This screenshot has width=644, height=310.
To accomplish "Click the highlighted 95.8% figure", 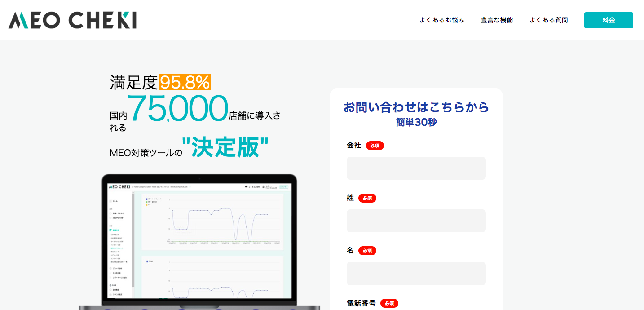I will click(x=185, y=82).
